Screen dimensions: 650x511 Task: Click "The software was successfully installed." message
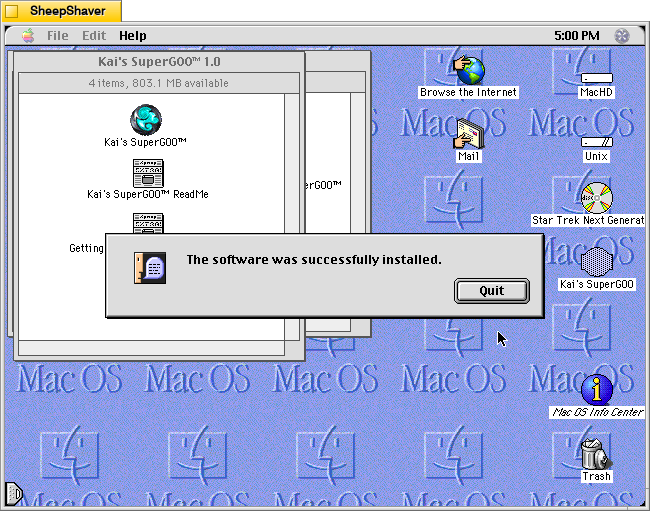coord(314,259)
